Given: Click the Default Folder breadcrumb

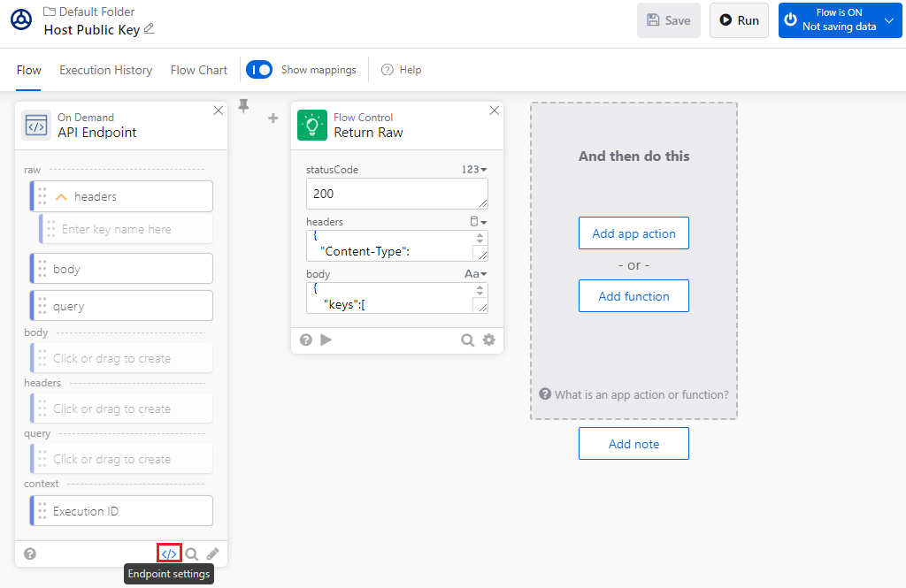Looking at the screenshot, I should [96, 11].
